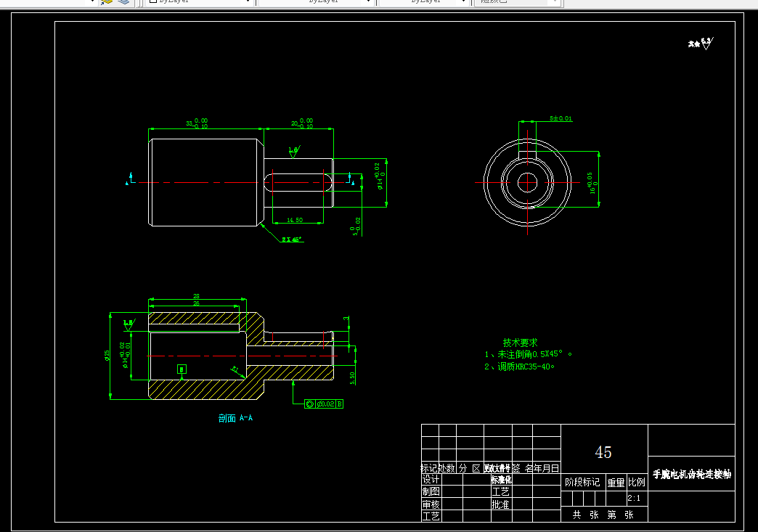Image resolution: width=758 pixels, height=532 pixels.
Task: Select the 制图 cell in title block
Action: click(431, 491)
